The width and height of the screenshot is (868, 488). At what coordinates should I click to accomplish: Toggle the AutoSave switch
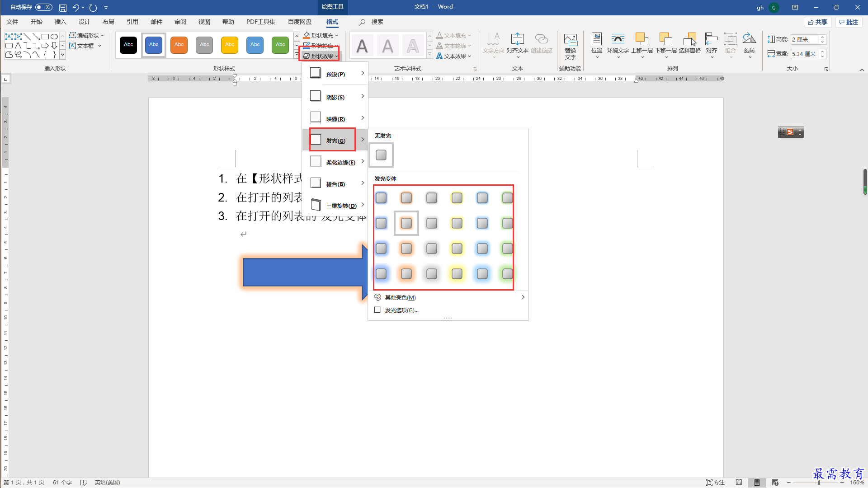(44, 7)
